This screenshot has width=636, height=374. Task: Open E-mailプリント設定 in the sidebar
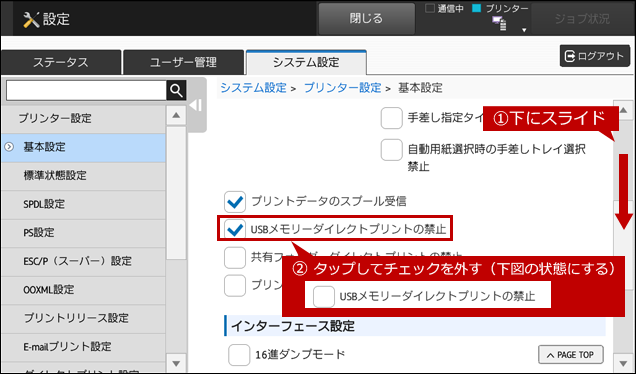[x=84, y=347]
